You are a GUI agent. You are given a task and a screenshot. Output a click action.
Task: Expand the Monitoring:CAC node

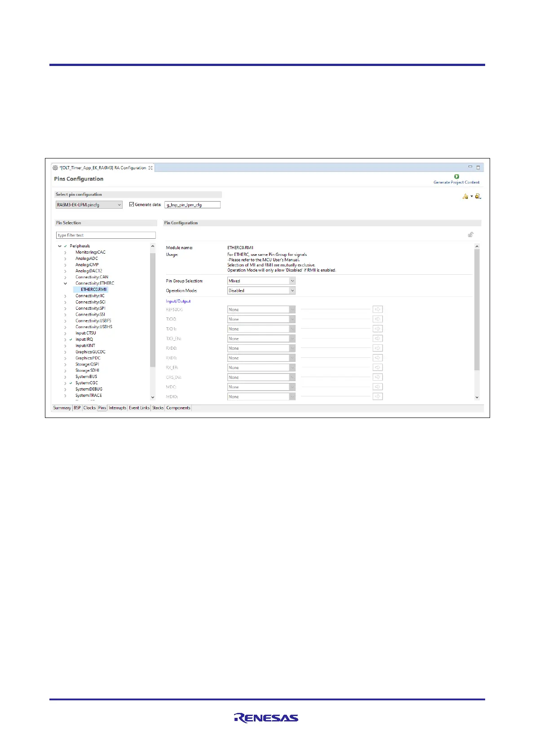(66, 252)
